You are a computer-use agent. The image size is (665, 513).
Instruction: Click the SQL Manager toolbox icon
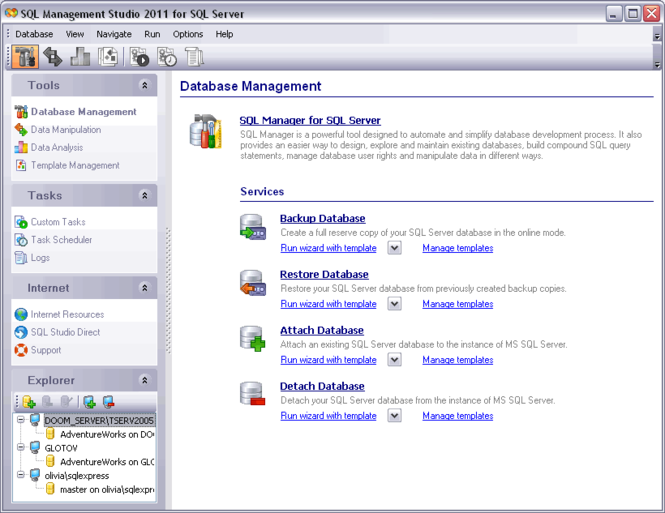point(206,131)
